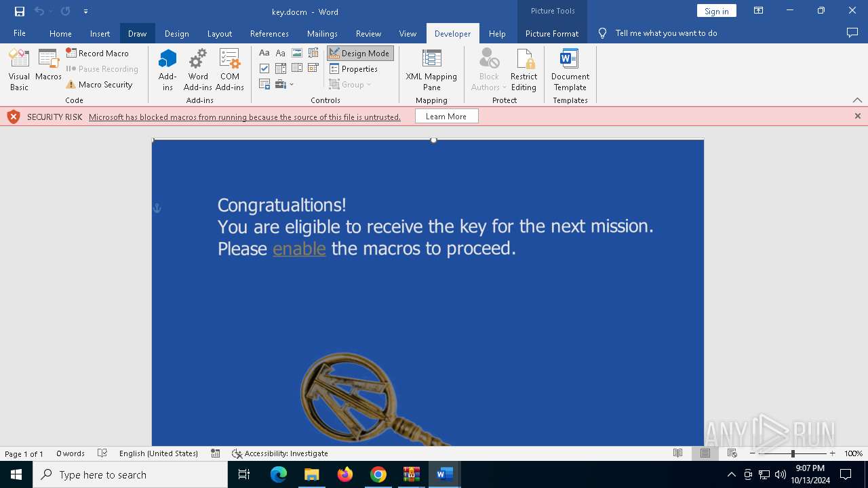Open the Comments pane icon

[x=852, y=33]
